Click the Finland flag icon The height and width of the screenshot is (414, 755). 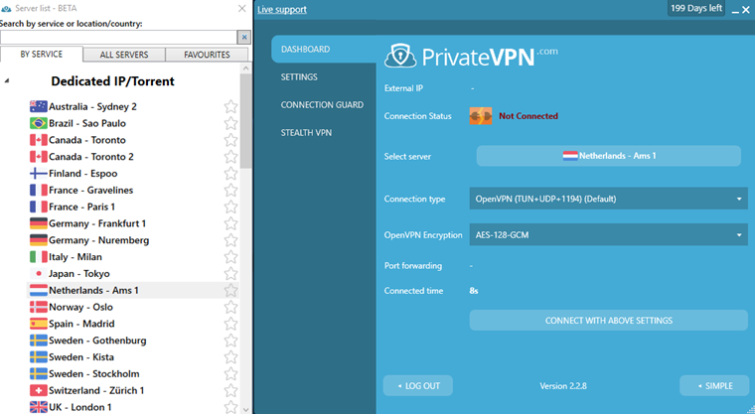[39, 173]
